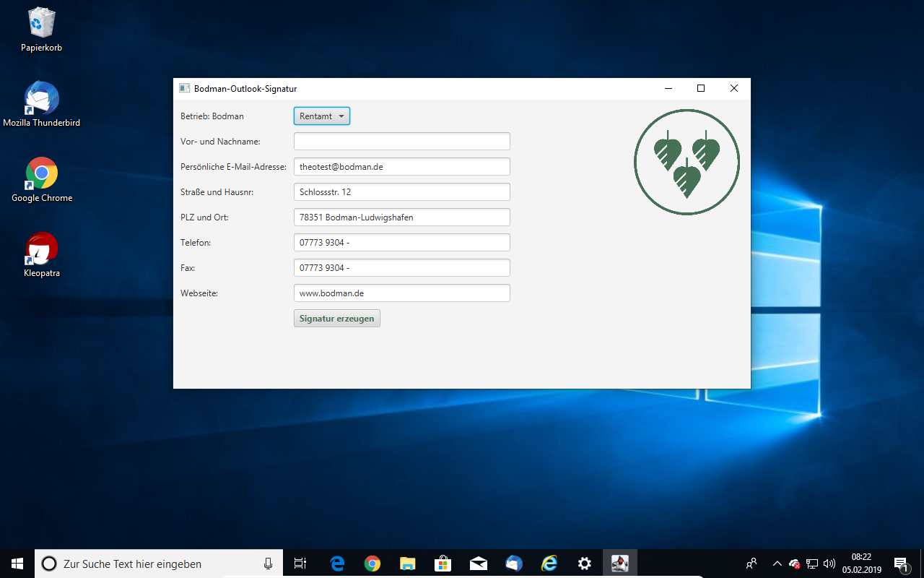The image size is (924, 578).
Task: Open Task View in taskbar
Action: coord(300,564)
